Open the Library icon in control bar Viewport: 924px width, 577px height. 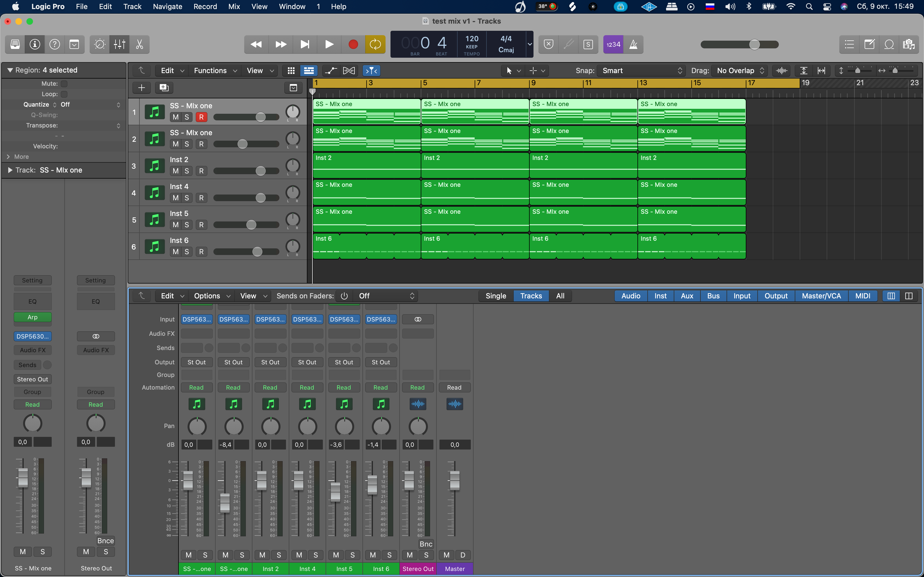[15, 45]
